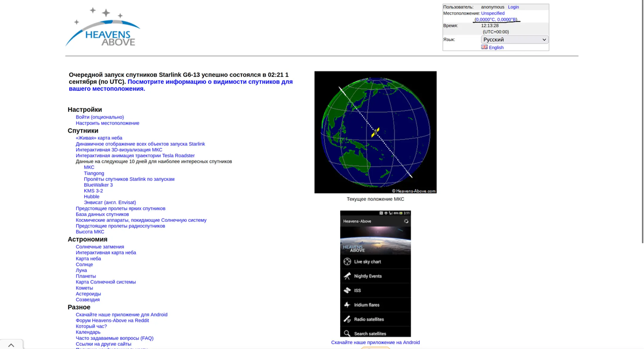The width and height of the screenshot is (644, 349).
Task: Open Форум Heavens-Above на Reddit
Action: tap(112, 321)
